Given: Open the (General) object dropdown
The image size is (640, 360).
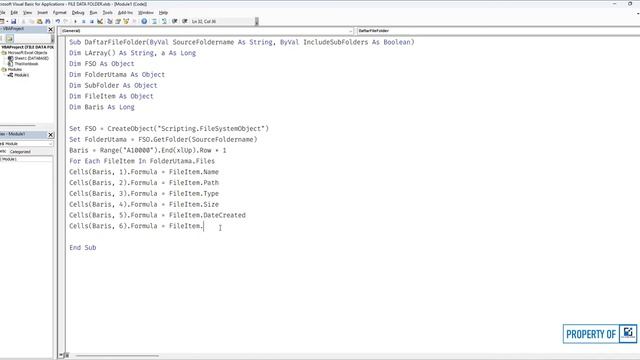Looking at the screenshot, I should coord(207,31).
